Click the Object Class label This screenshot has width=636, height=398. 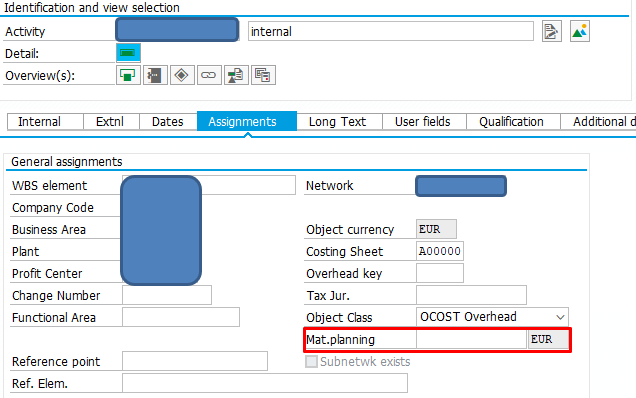click(339, 317)
